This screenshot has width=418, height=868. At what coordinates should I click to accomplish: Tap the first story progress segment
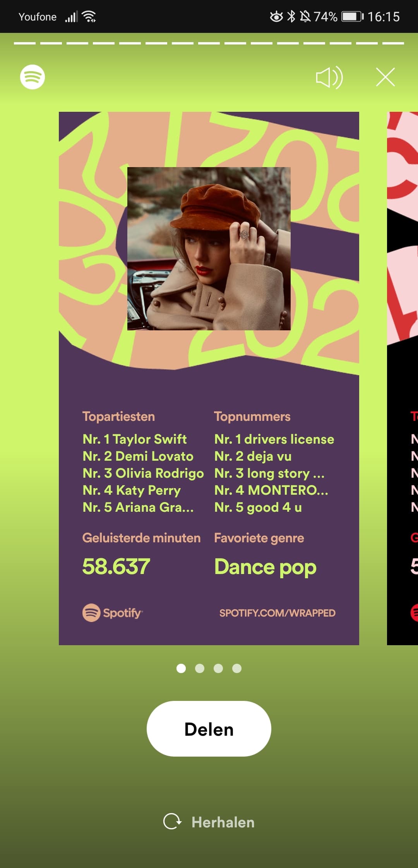click(25, 43)
